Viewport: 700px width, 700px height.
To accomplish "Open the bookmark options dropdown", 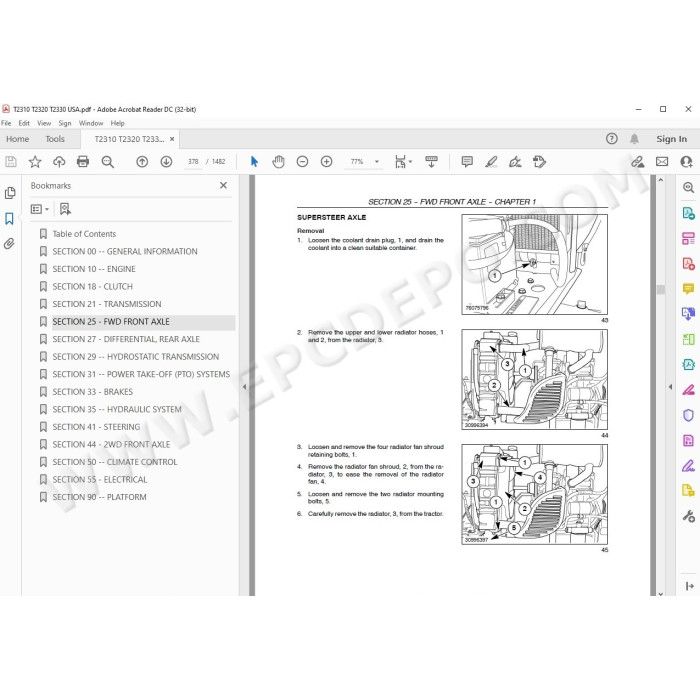I will coord(40,209).
